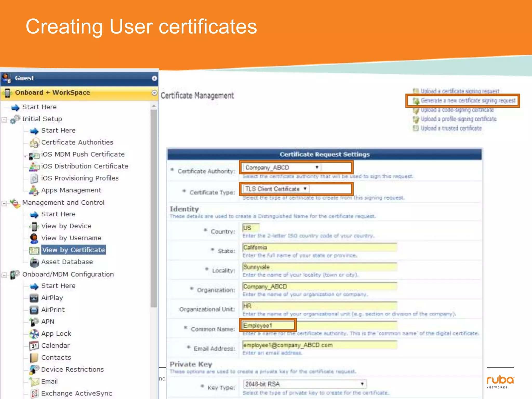The image size is (532, 399).
Task: Click the View by Certificate icon
Action: (34, 250)
